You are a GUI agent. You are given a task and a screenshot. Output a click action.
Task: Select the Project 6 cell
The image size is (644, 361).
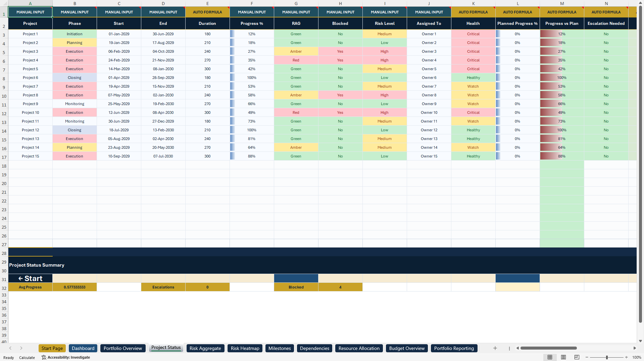(x=30, y=78)
